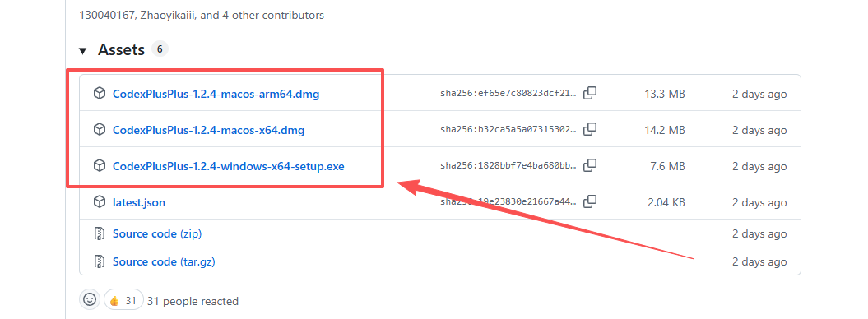This screenshot has height=319, width=868.
Task: Click package icon beside latest.json
Action: click(99, 202)
